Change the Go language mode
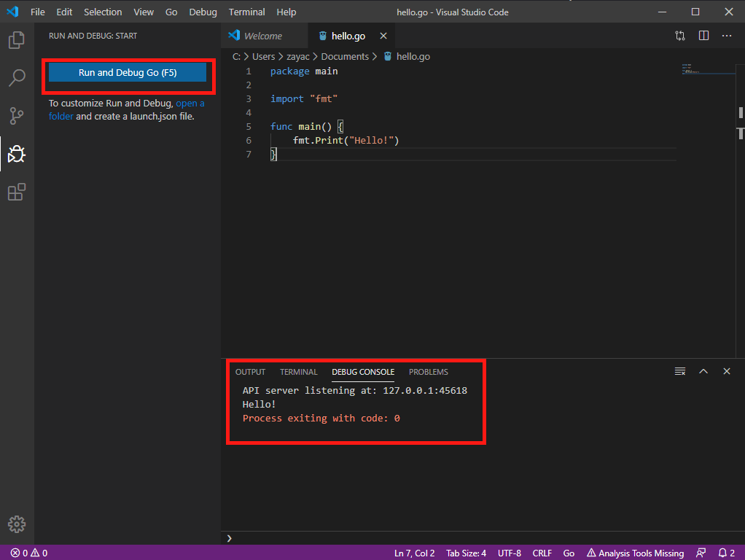Image resolution: width=745 pixels, height=560 pixels. point(569,553)
